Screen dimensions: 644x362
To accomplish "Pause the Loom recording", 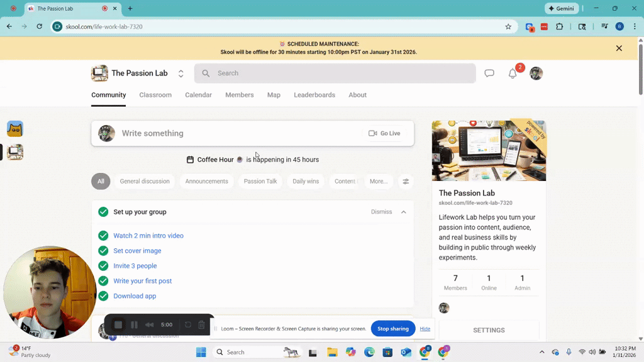I will tap(135, 325).
